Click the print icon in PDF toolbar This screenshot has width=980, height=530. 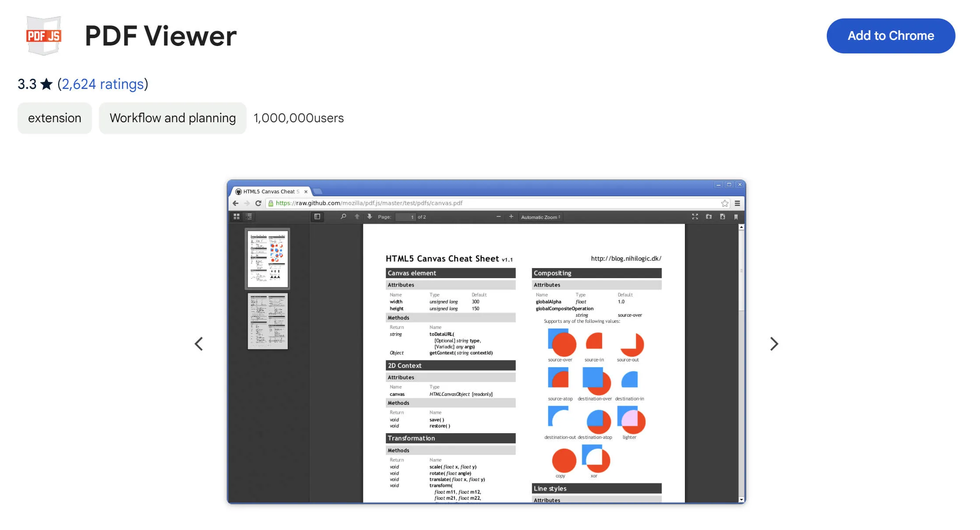point(709,217)
